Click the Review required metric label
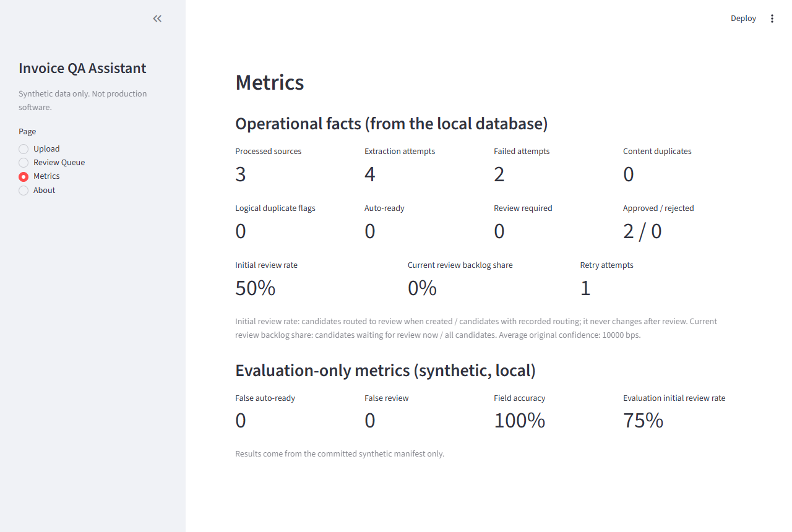Image resolution: width=792 pixels, height=532 pixels. click(x=523, y=208)
